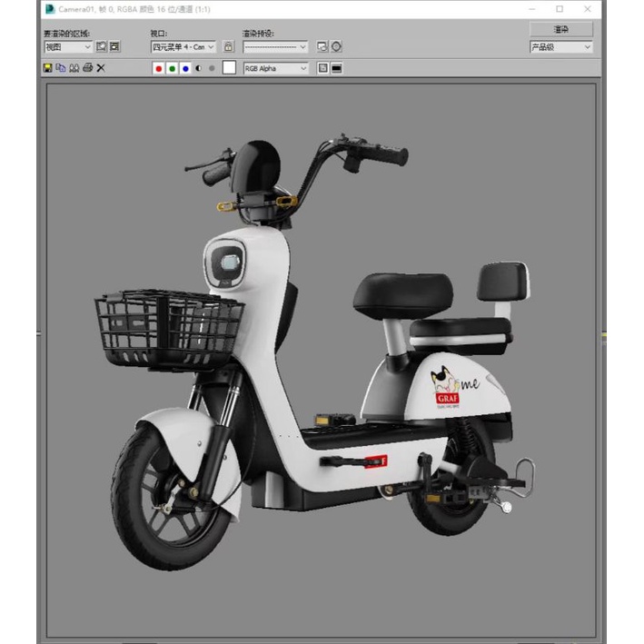Open the area to render dropdown
Image resolution: width=644 pixels, height=644 pixels.
(x=68, y=46)
